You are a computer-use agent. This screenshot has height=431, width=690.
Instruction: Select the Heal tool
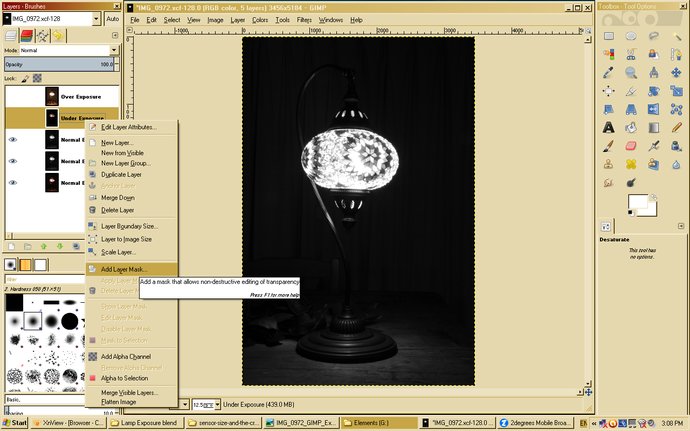point(631,164)
